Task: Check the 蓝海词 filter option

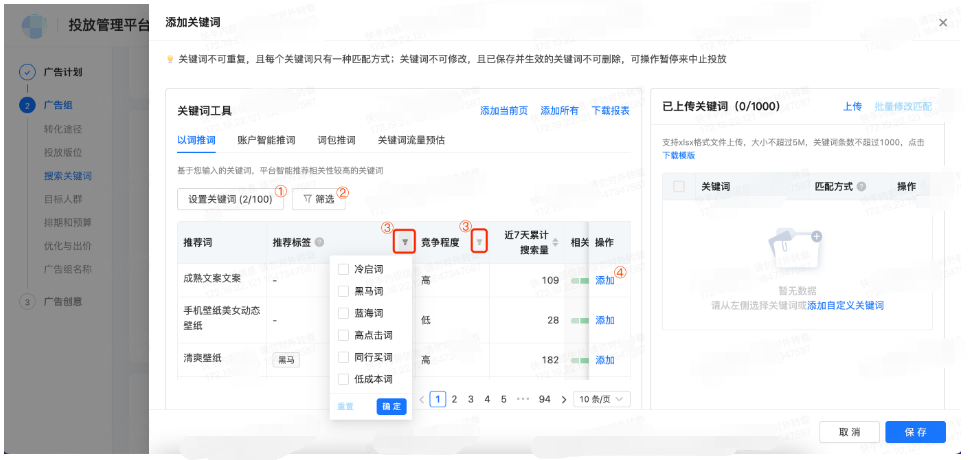Action: [343, 313]
